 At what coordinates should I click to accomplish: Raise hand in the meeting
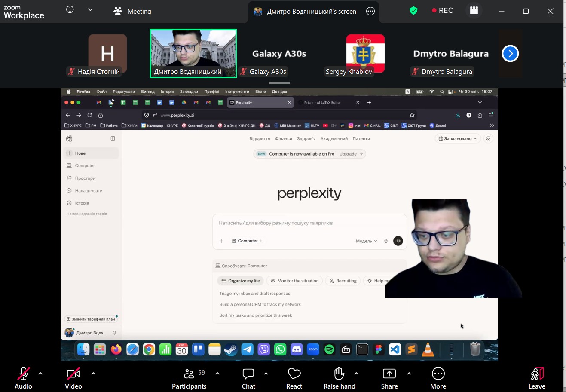tap(339, 378)
